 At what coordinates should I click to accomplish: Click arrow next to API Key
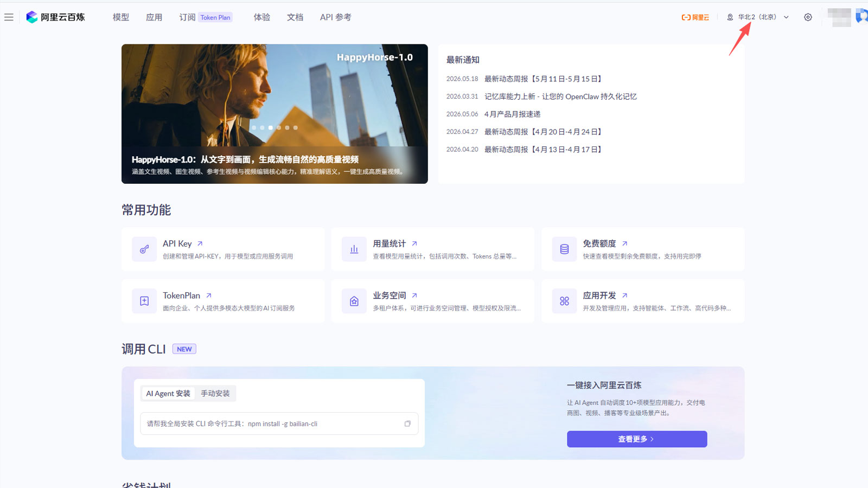(200, 244)
